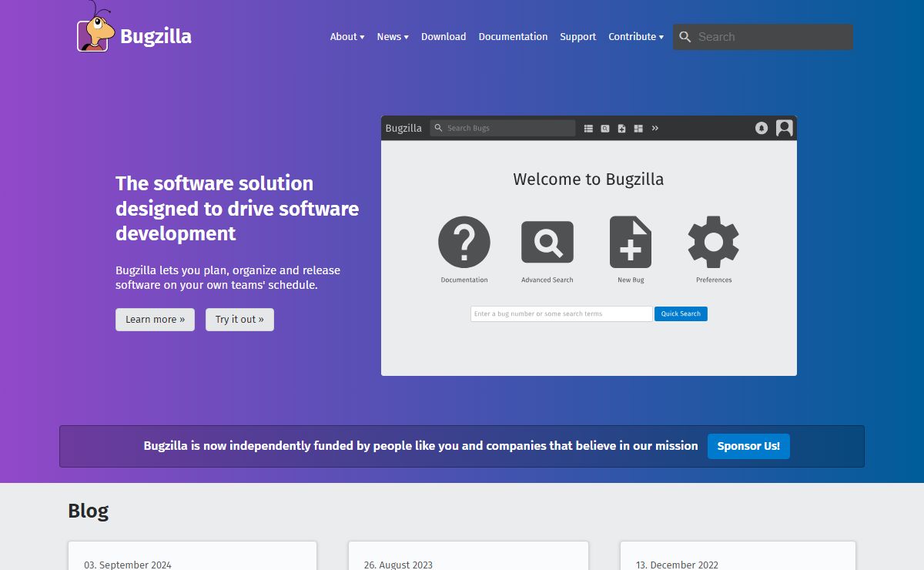
Task: Click the 'New Bug' caption in preview
Action: pyautogui.click(x=631, y=280)
